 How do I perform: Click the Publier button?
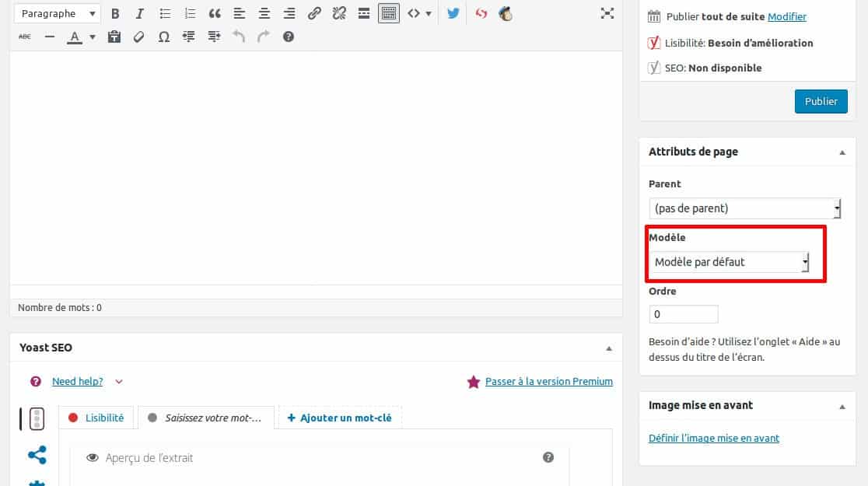coord(821,101)
